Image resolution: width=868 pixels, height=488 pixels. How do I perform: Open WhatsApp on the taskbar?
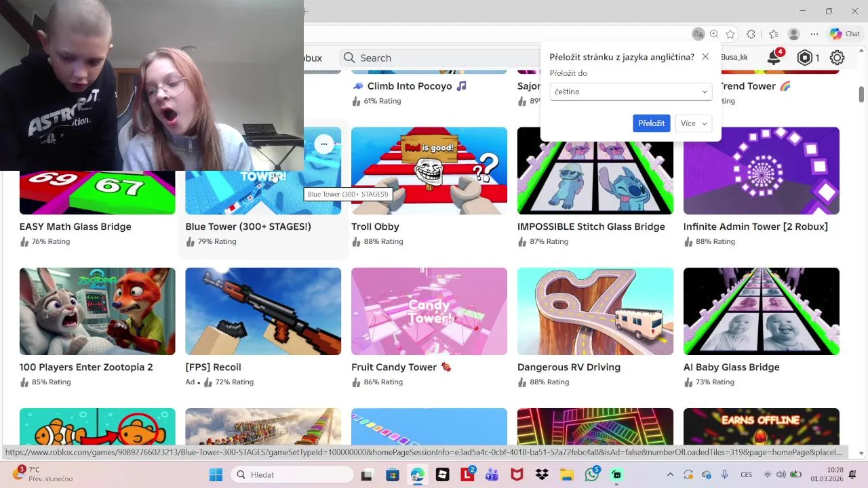pyautogui.click(x=592, y=474)
